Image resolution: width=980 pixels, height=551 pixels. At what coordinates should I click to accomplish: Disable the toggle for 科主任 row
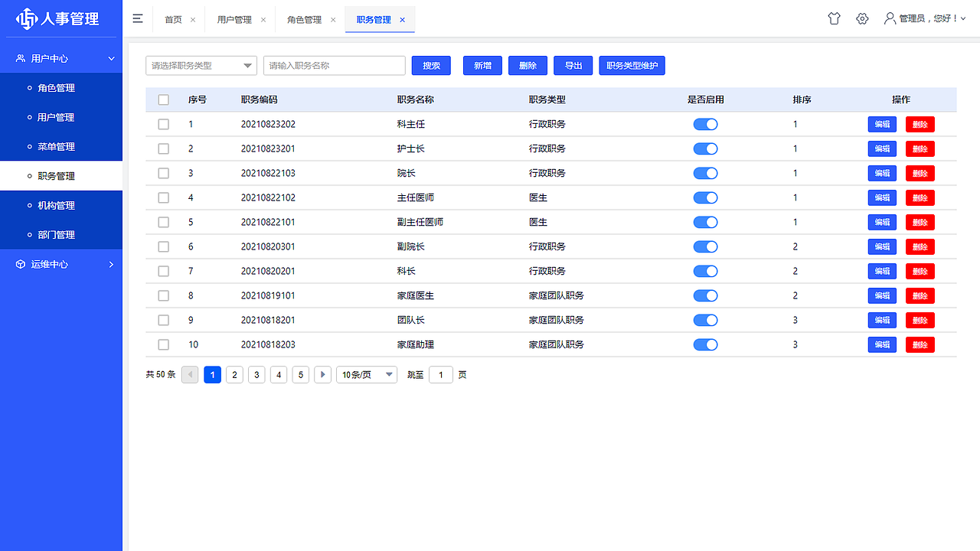pyautogui.click(x=705, y=124)
